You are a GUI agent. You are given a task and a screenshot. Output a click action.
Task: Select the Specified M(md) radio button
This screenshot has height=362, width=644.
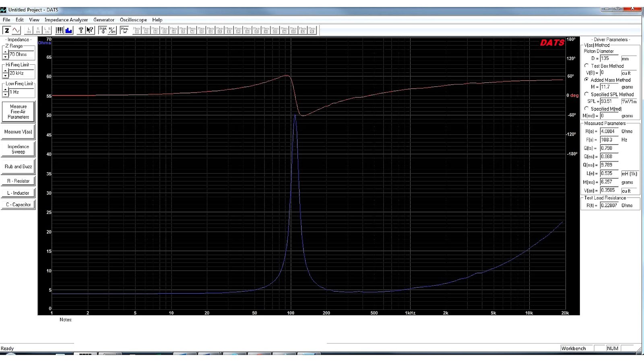point(586,109)
